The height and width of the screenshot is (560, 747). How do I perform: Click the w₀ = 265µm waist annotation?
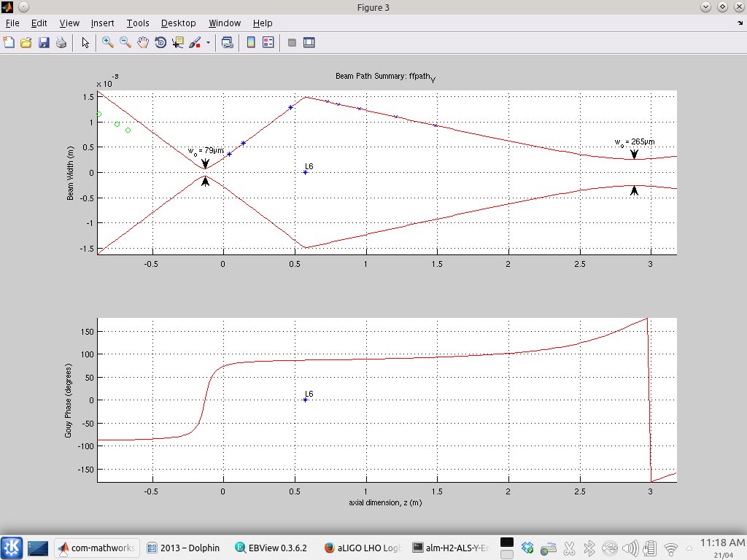635,142
